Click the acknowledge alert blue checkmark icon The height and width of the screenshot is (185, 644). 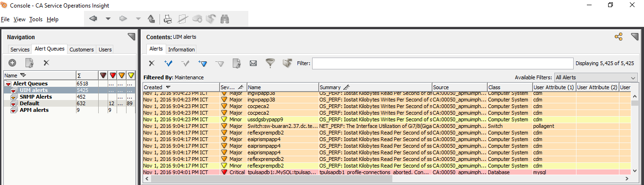169,63
